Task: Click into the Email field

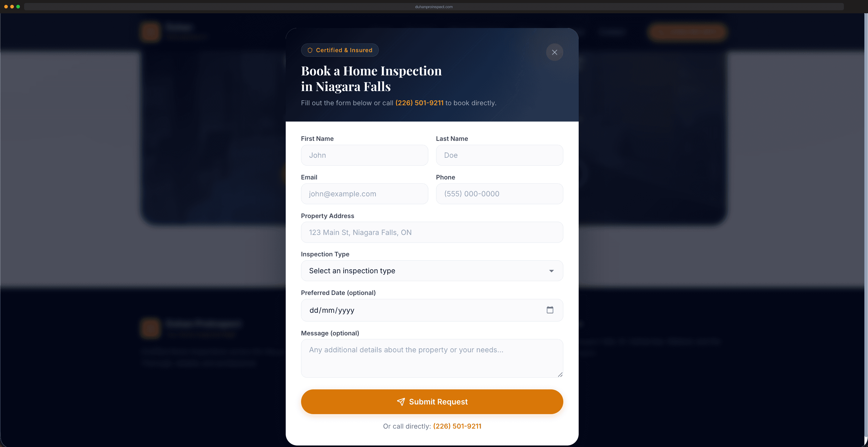Action: tap(364, 194)
